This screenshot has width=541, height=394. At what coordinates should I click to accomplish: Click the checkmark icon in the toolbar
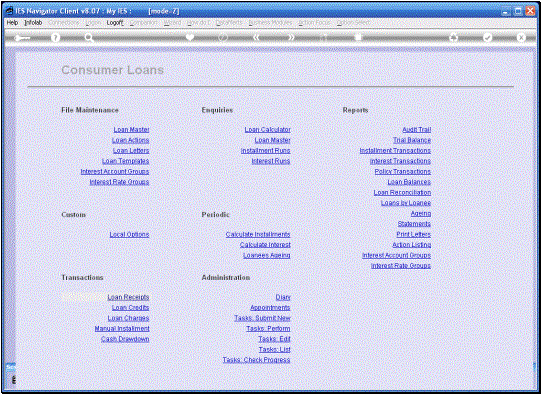click(487, 38)
